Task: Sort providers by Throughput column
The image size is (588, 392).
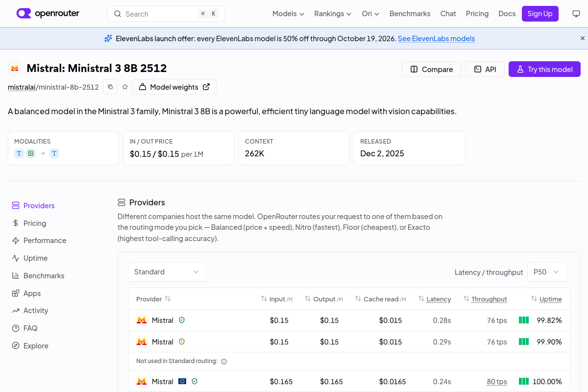Action: point(485,299)
